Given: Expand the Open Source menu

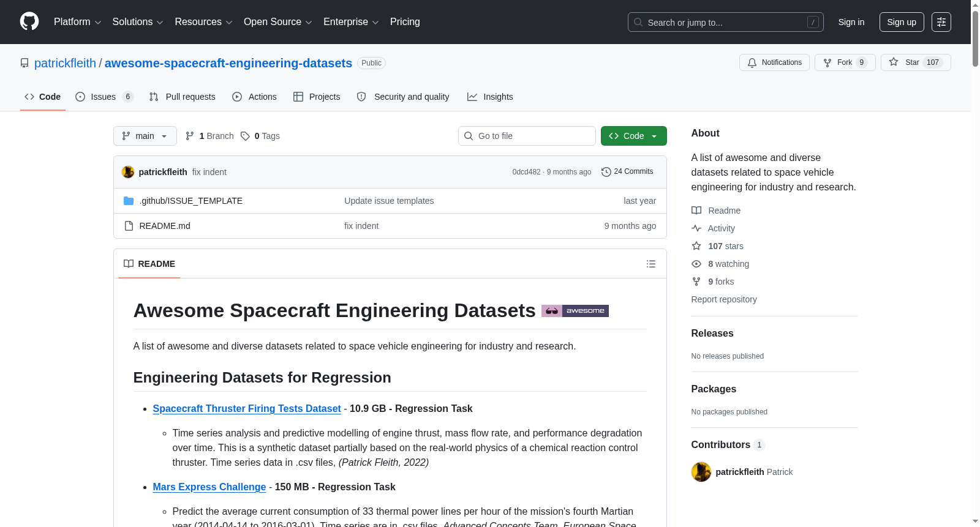Looking at the screenshot, I should click(x=278, y=22).
